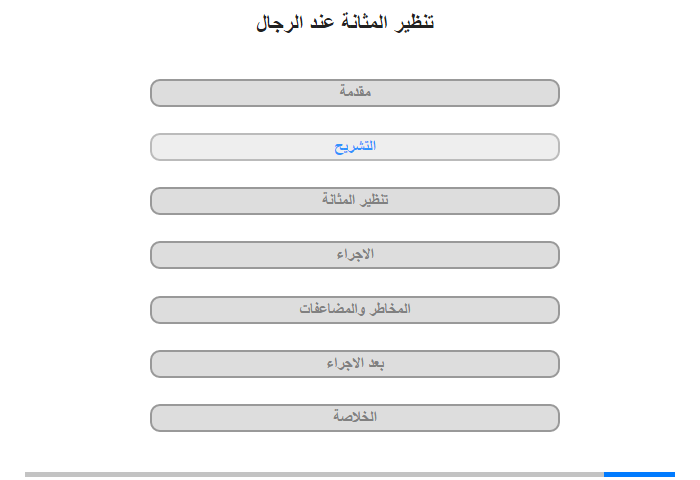Select the highlighted التشريح (Anatomy) button

[x=354, y=147]
